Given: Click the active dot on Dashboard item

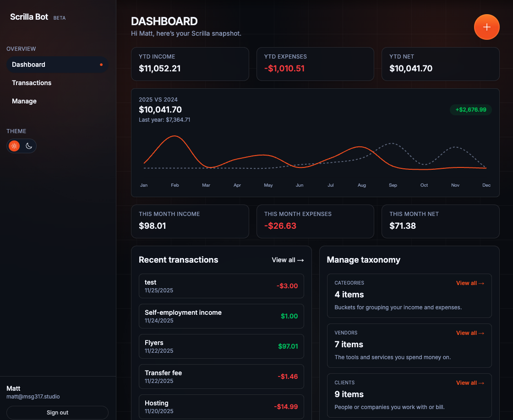Looking at the screenshot, I should coord(101,65).
